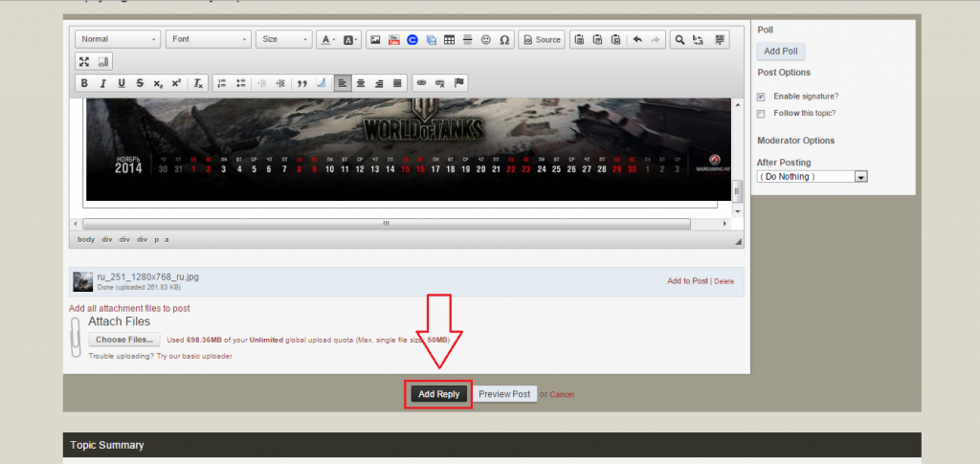Apply superscript formatting

tap(176, 83)
